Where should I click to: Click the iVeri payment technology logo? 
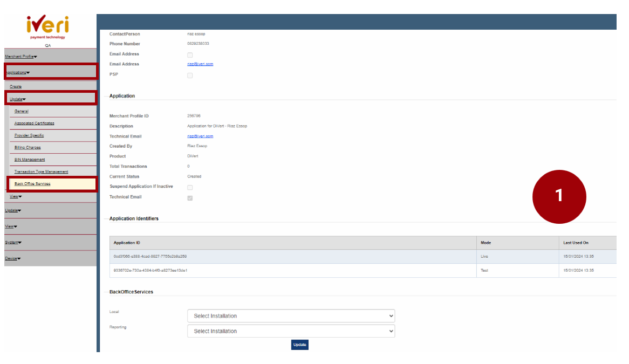(x=47, y=27)
